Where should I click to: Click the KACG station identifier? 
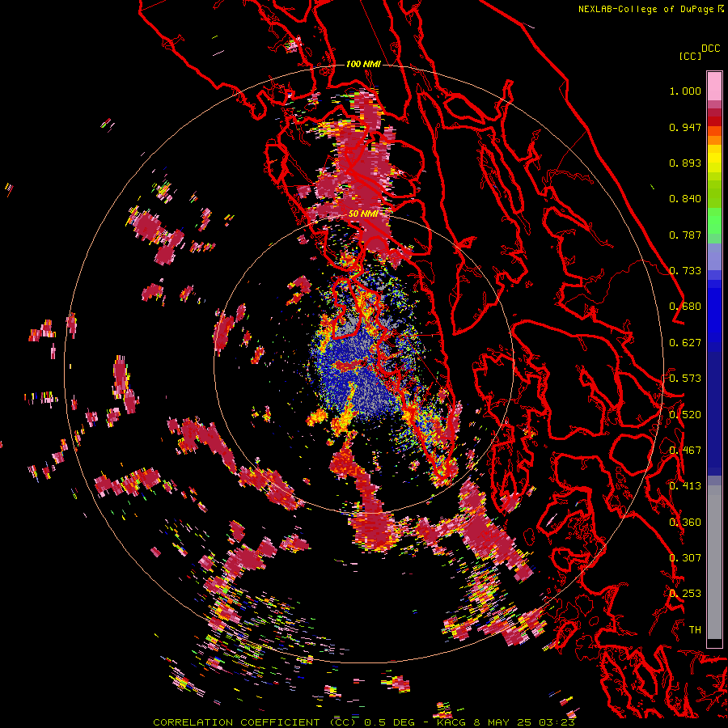coord(451,722)
